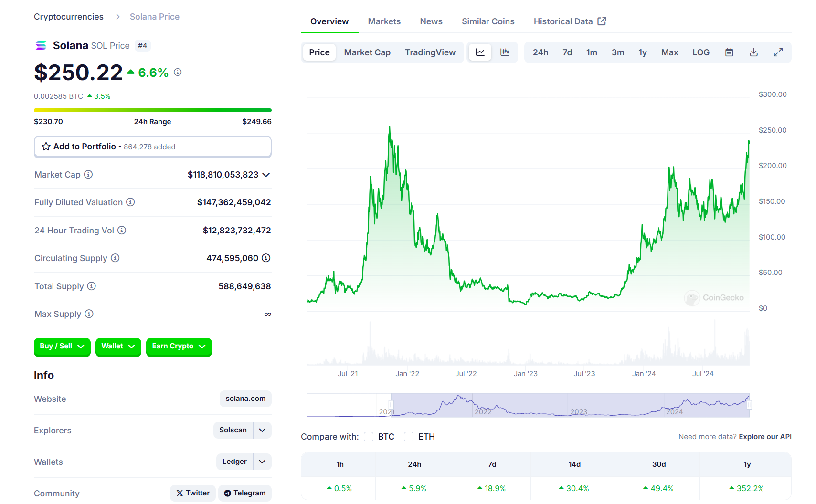
Task: Open the Buy / Sell dropdown
Action: pyautogui.click(x=62, y=346)
